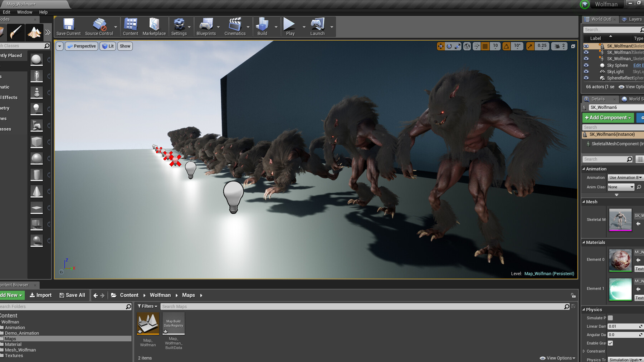Click the Add Component button
The width and height of the screenshot is (644, 362).
tap(608, 118)
